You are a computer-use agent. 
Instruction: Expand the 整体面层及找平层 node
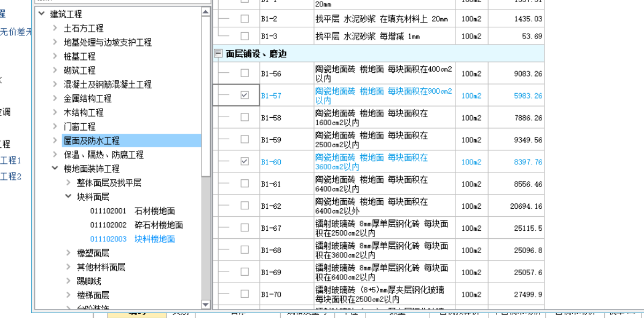68,183
